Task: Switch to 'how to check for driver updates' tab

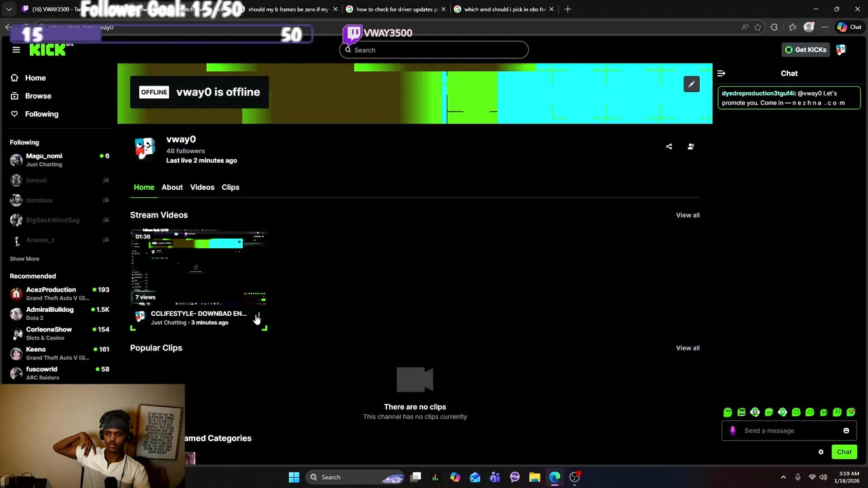Action: pyautogui.click(x=395, y=9)
